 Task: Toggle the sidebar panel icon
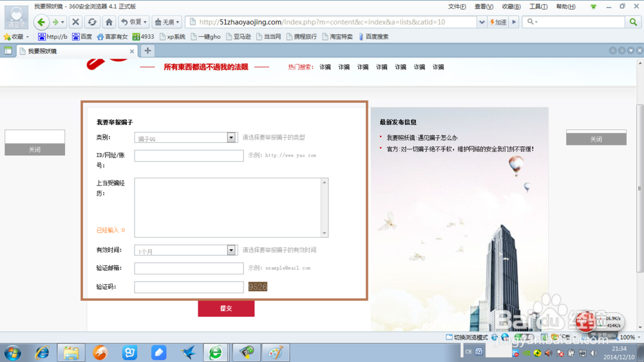pyautogui.click(x=8, y=51)
